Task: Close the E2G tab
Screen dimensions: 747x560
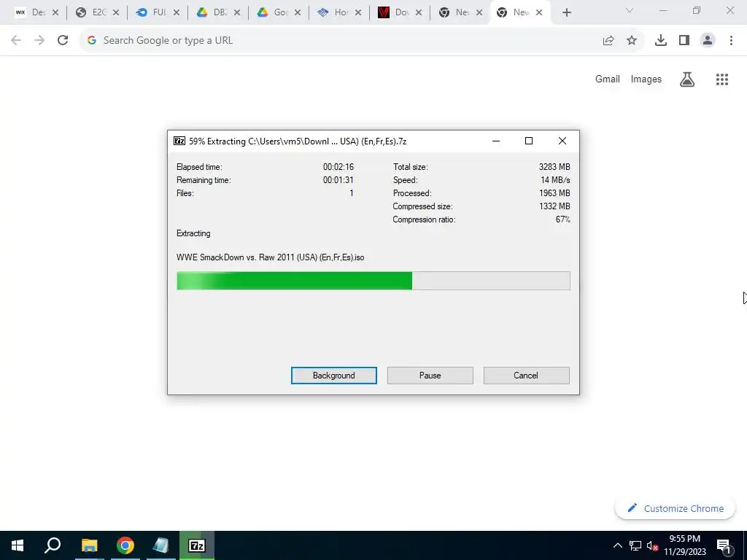Action: coord(116,12)
